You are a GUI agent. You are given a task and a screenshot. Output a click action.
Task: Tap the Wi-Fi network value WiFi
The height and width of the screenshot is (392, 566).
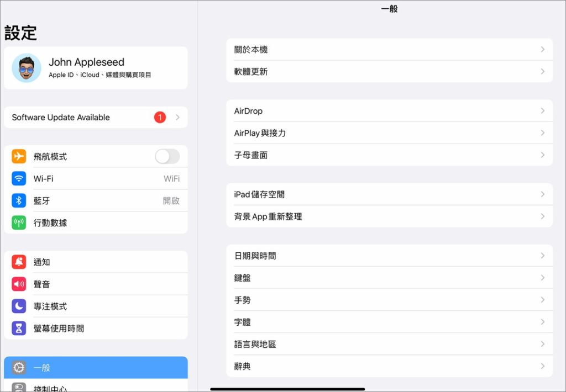point(171,178)
